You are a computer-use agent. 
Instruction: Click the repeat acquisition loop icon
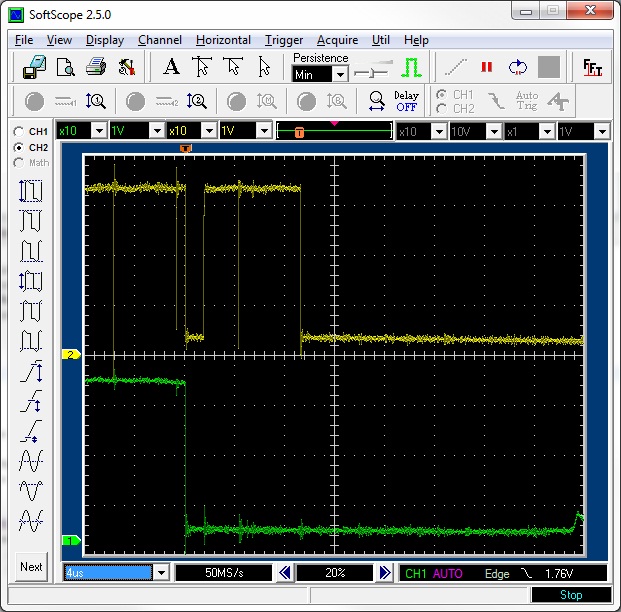(517, 68)
